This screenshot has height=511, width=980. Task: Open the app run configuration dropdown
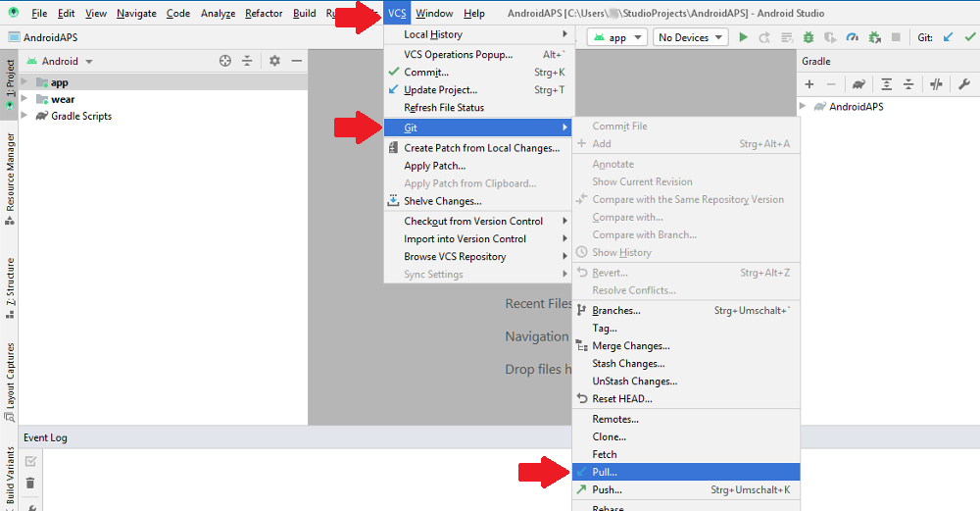point(617,37)
